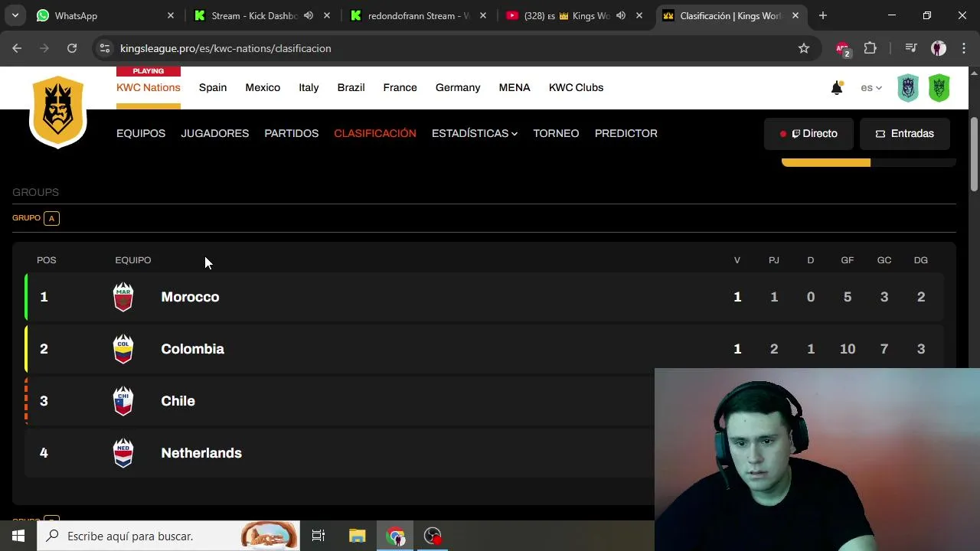The image size is (980, 551).
Task: View site information icon in address bar
Action: pos(105,48)
